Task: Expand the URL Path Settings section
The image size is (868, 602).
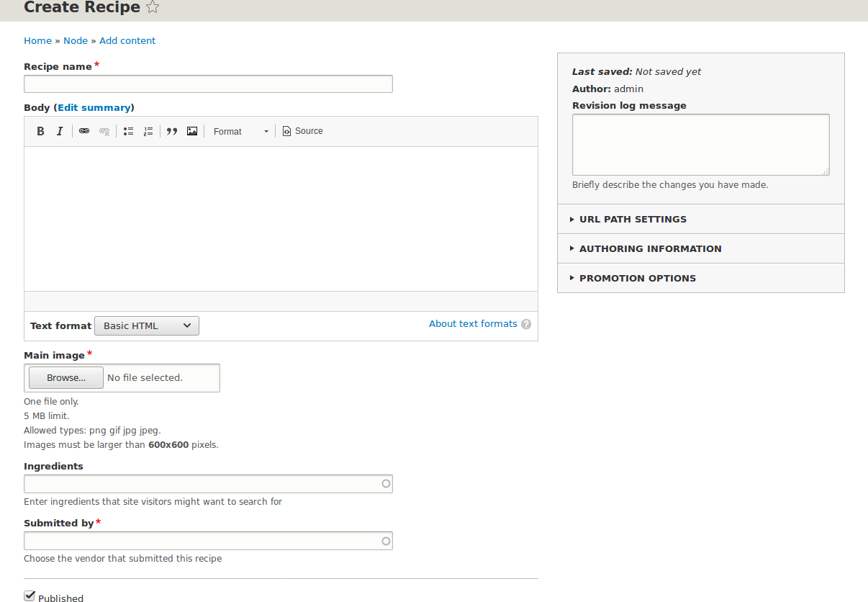Action: tap(633, 219)
